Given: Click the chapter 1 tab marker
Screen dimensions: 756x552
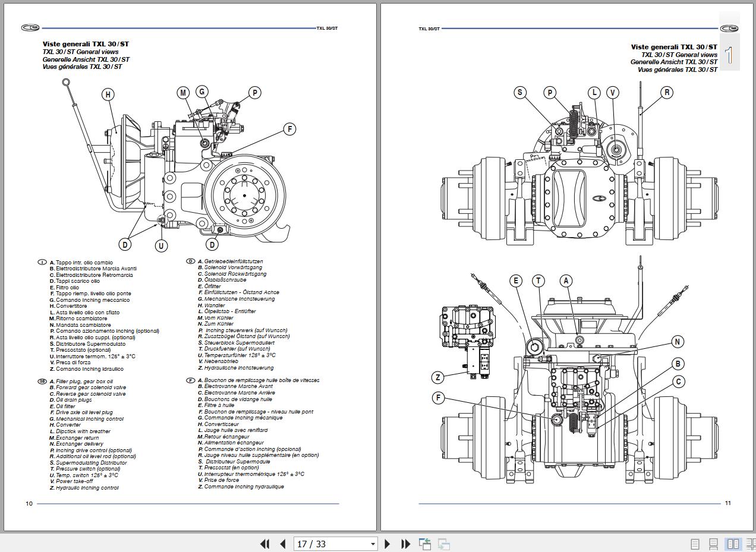Looking at the screenshot, I should coord(729,56).
